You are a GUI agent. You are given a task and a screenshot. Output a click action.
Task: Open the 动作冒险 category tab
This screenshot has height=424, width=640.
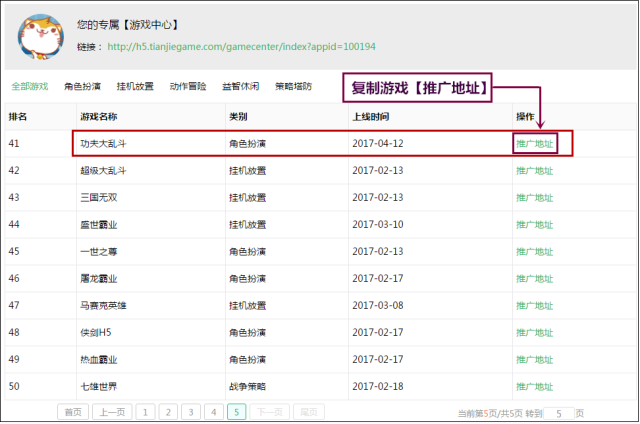pyautogui.click(x=188, y=86)
